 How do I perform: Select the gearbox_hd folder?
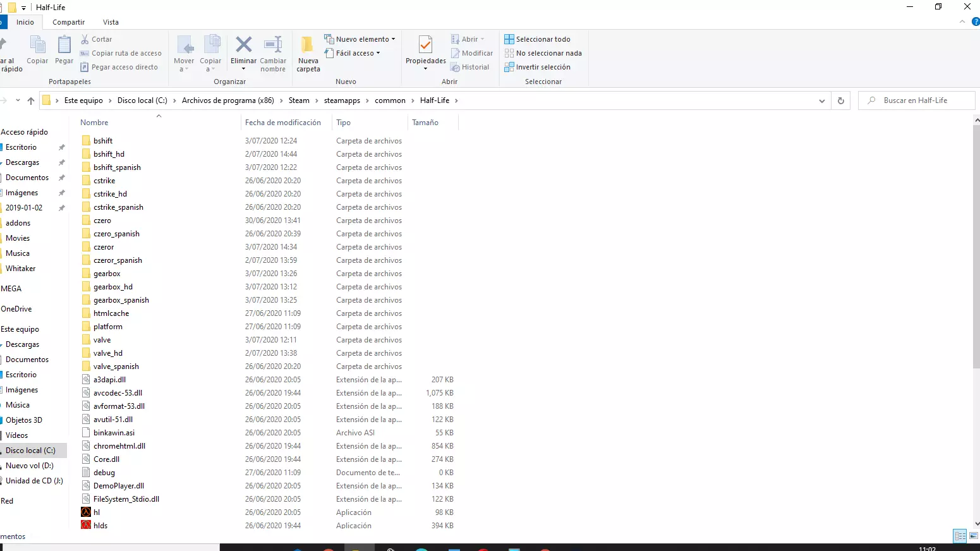[113, 287]
